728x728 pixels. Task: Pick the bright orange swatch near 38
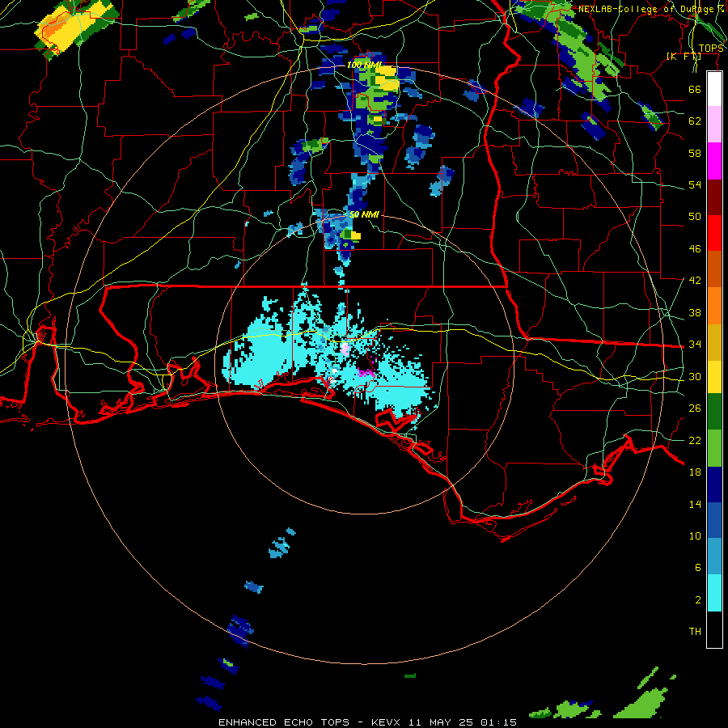click(x=714, y=306)
